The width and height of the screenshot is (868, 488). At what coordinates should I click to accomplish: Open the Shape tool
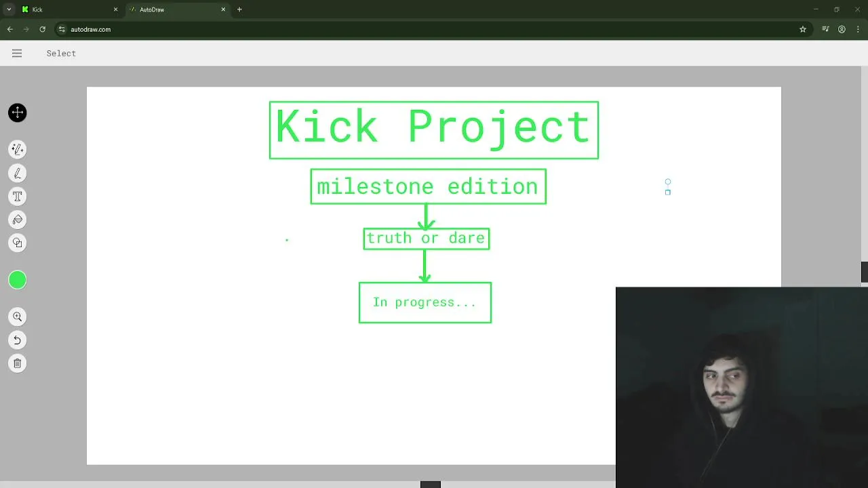click(18, 243)
